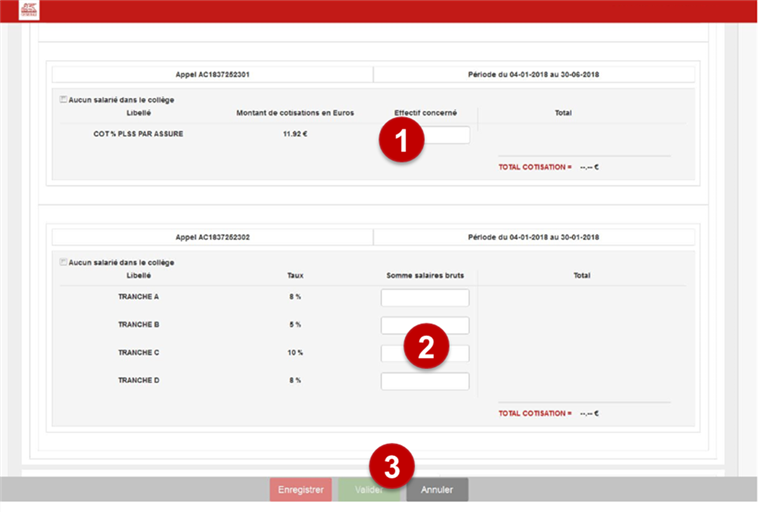Cancel with the Annuler button
The width and height of the screenshot is (758, 512).
point(437,490)
